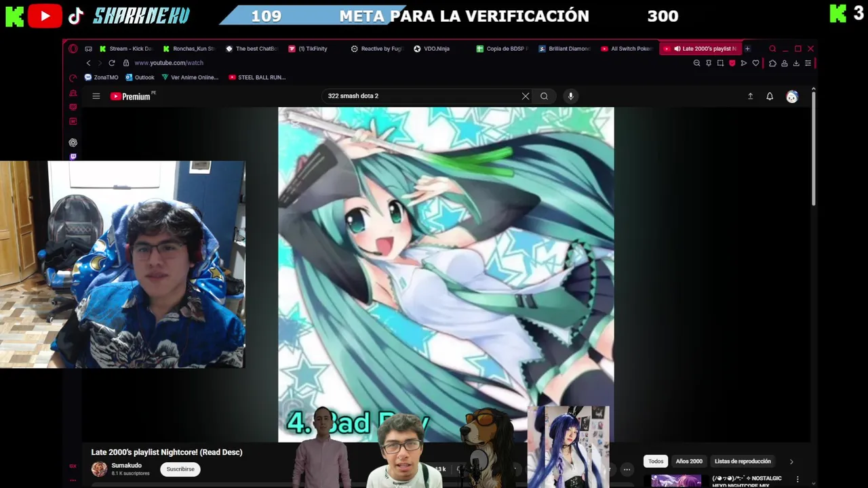This screenshot has height=488, width=868.
Task: Click the SHARKNEKU overlay name
Action: (141, 16)
